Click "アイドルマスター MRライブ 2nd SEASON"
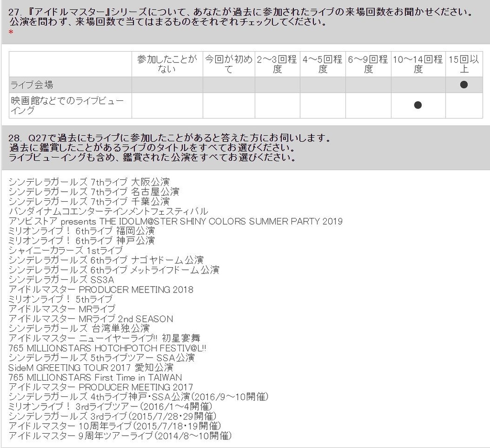The width and height of the screenshot is (490, 448). tap(91, 319)
